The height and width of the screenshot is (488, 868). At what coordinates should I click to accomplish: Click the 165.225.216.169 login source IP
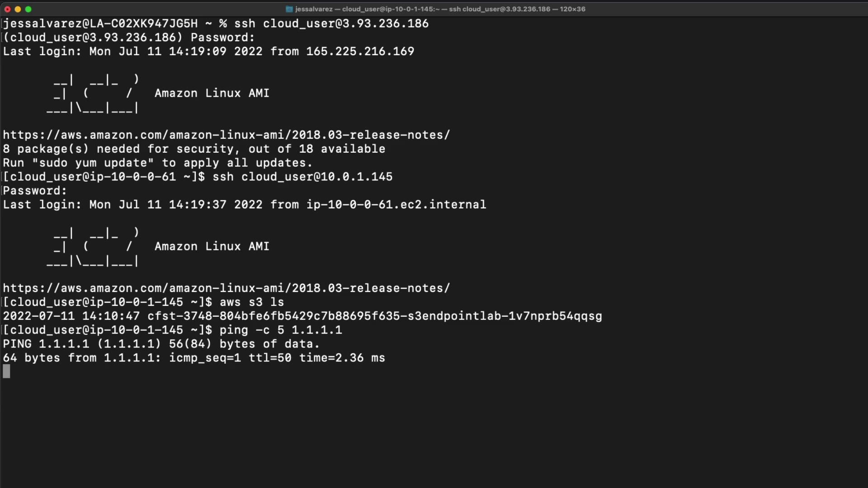point(360,52)
